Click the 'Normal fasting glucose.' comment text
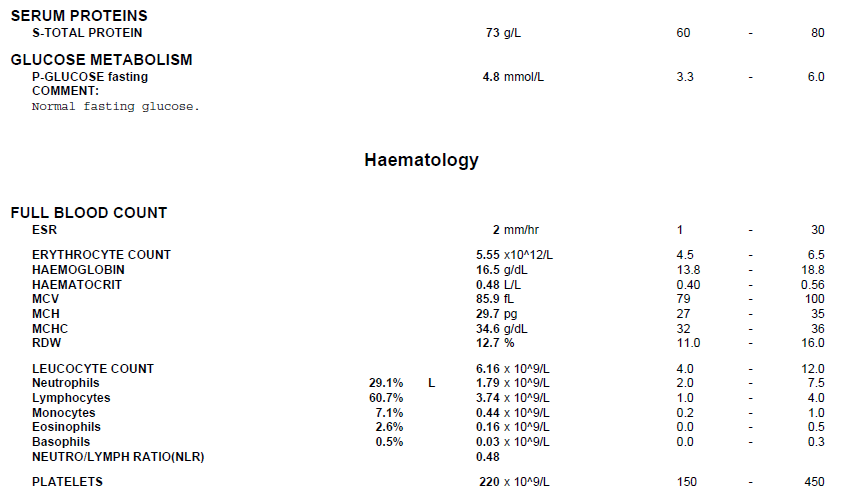 pyautogui.click(x=115, y=107)
